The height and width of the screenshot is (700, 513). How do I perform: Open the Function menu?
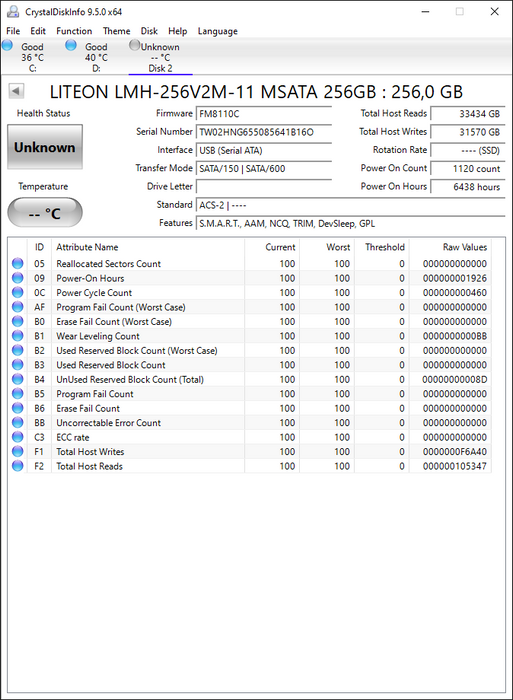pos(74,31)
